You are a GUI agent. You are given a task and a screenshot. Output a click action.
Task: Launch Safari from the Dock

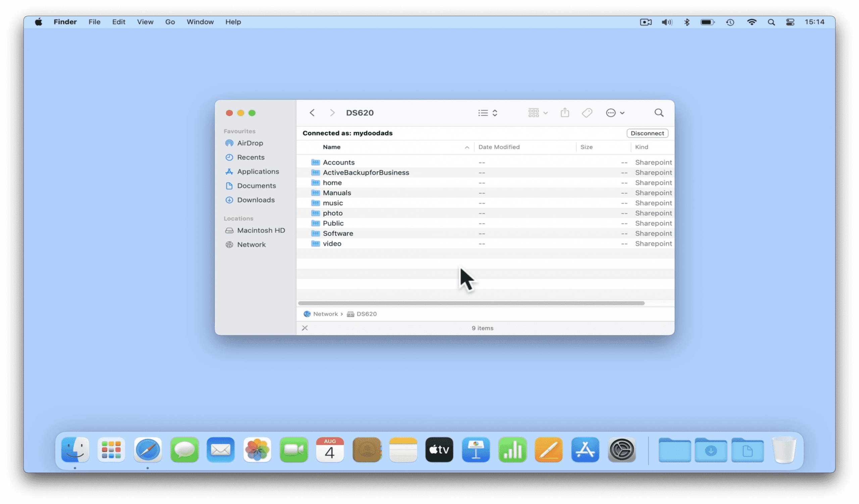coord(148,450)
